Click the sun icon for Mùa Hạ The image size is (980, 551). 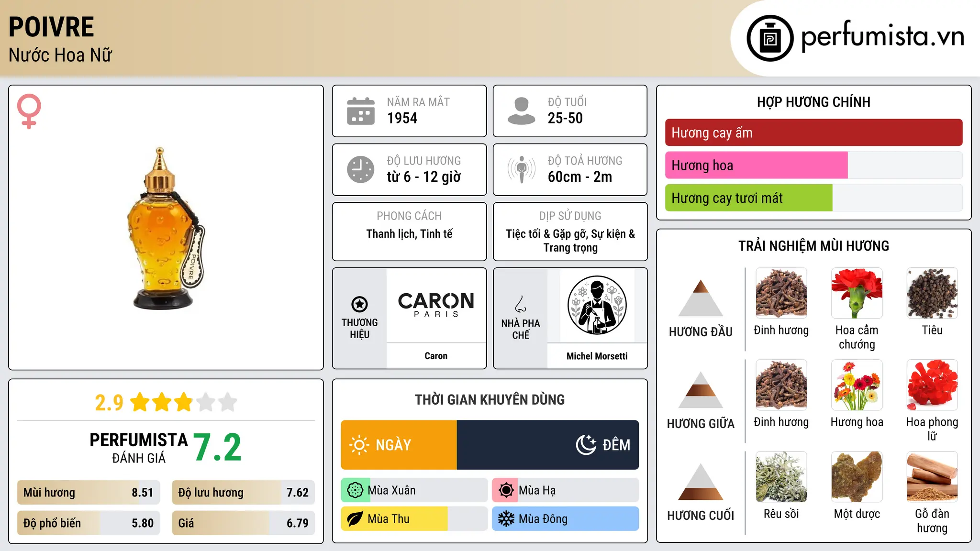[506, 490]
